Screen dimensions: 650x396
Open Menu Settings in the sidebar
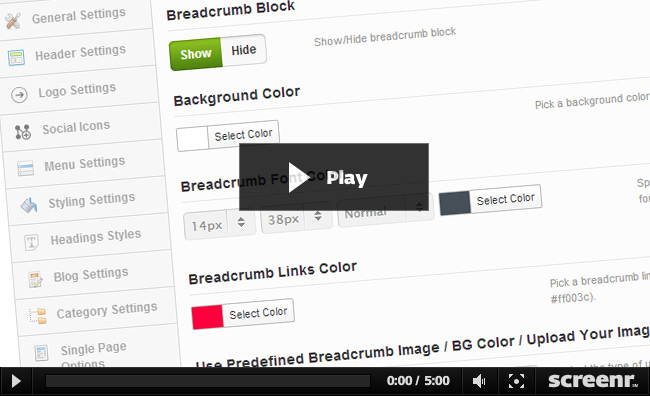[x=84, y=164]
